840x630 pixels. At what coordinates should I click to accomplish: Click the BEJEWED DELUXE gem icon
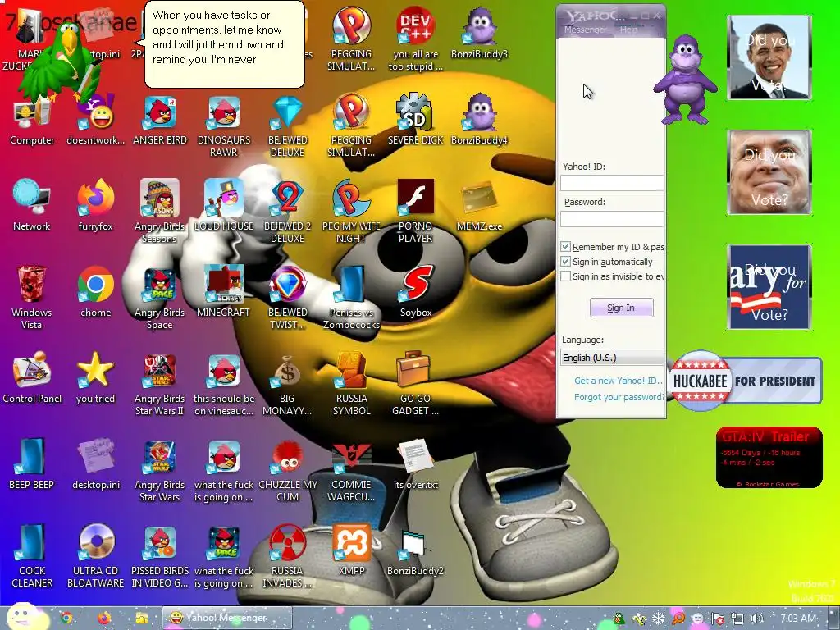pyautogui.click(x=288, y=113)
